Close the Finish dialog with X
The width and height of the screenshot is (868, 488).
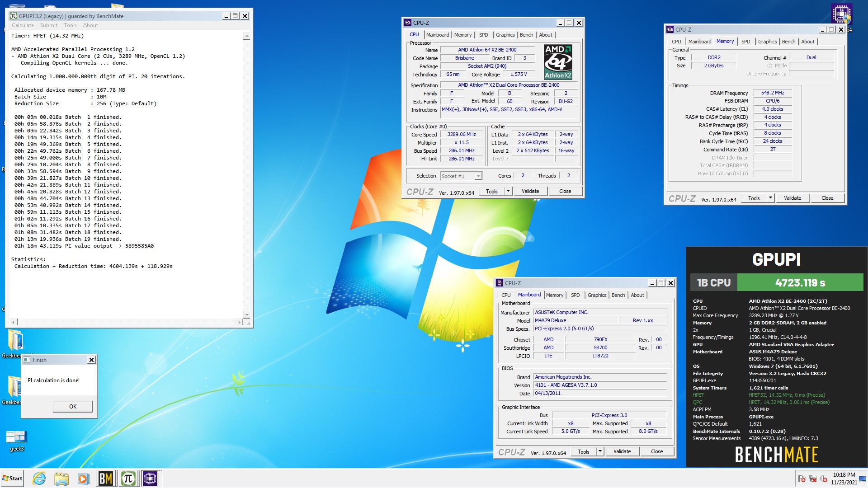[x=92, y=360]
